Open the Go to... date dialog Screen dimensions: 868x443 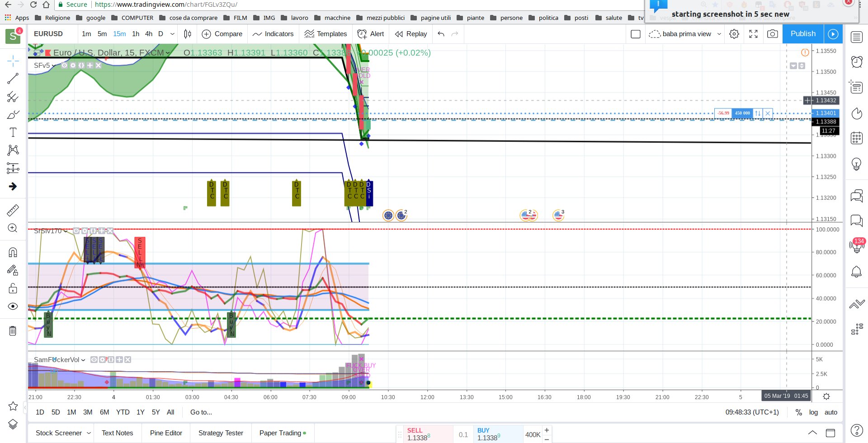201,412
